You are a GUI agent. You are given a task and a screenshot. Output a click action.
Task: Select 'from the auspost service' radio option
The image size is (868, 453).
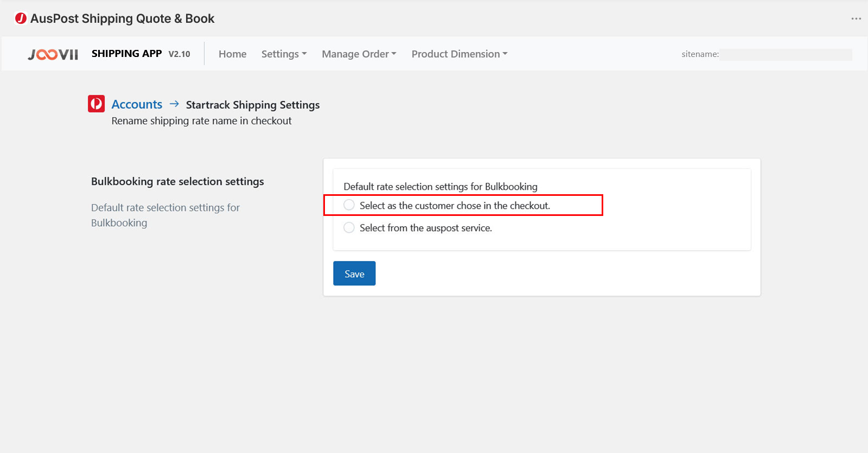coord(349,228)
